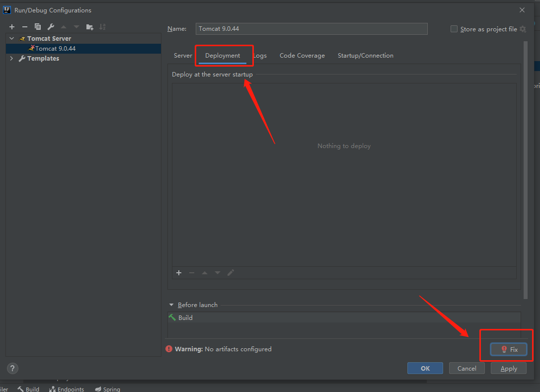Expand the Templates tree node
The width and height of the screenshot is (540, 392).
pyautogui.click(x=12, y=59)
